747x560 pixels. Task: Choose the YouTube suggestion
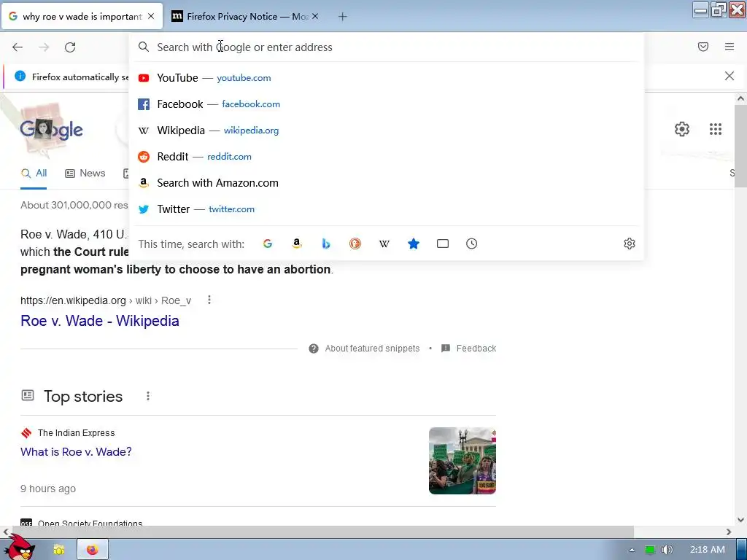click(387, 77)
